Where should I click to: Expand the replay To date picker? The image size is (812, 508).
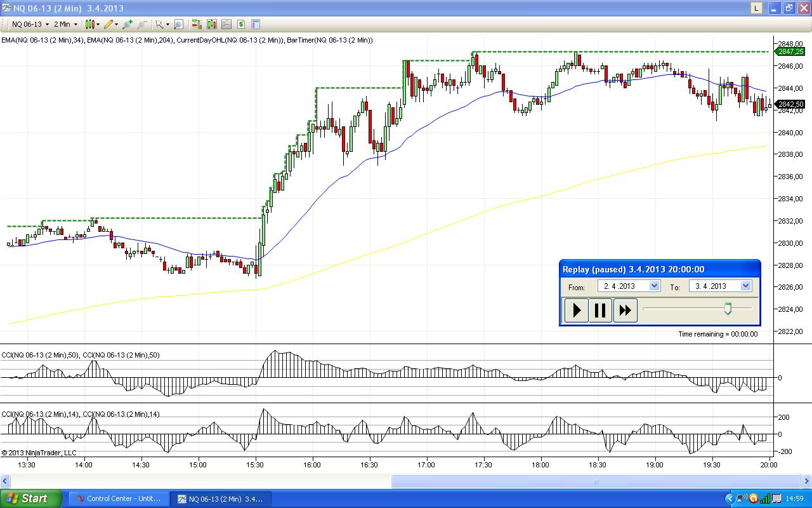(745, 286)
